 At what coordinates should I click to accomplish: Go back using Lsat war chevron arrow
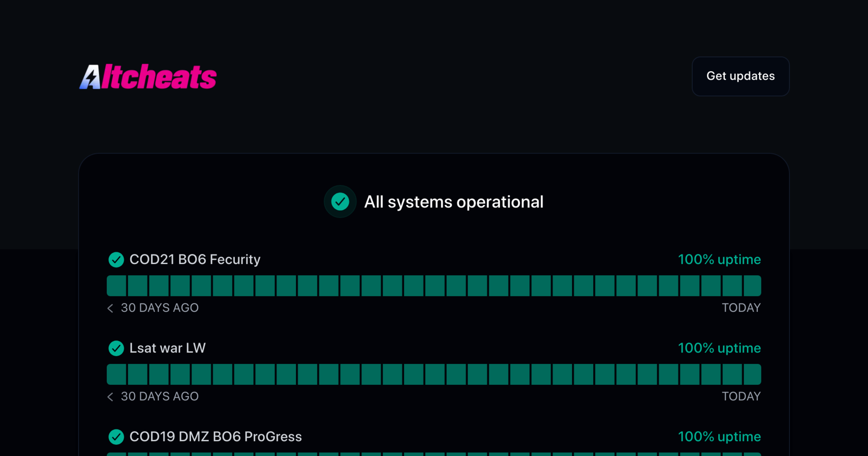(x=110, y=397)
